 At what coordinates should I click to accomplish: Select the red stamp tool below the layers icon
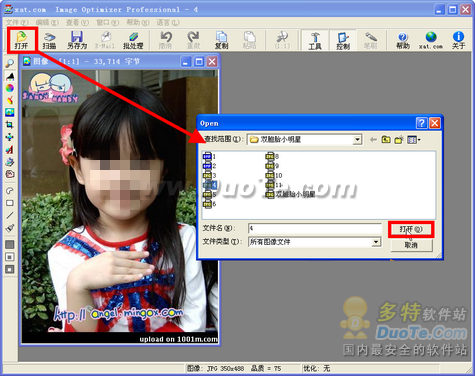(10, 174)
